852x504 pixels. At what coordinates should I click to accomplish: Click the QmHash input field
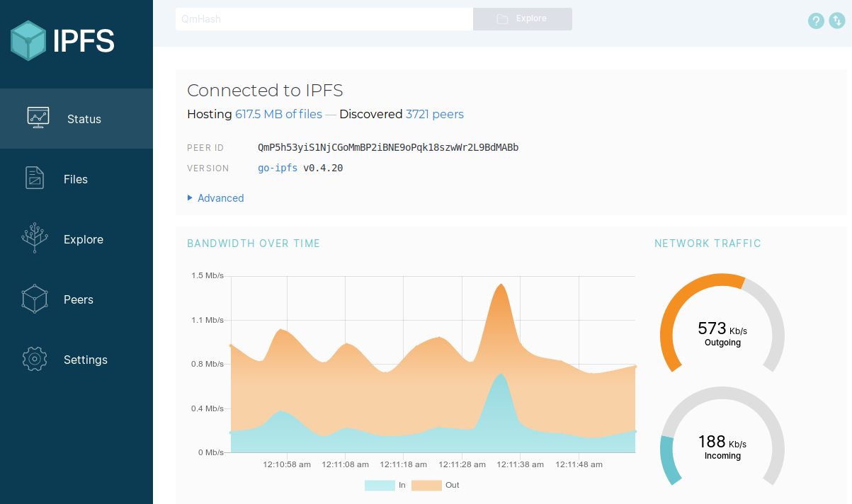point(324,19)
